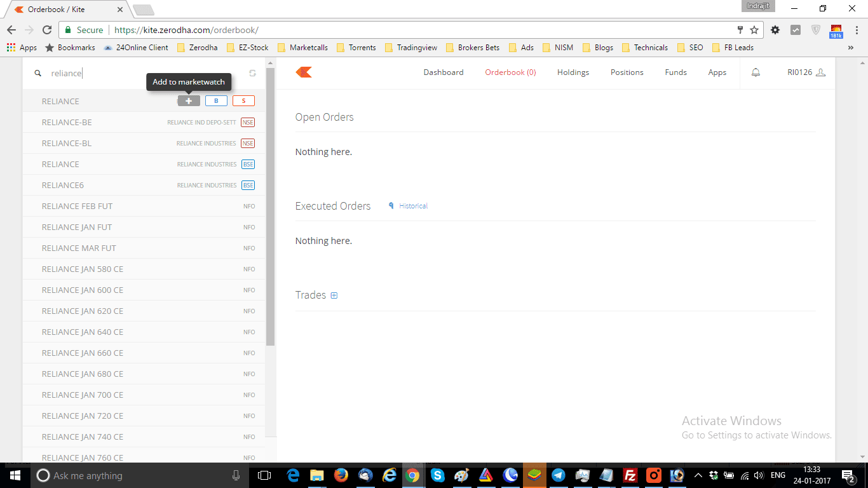
Task: Click the Windows Start button
Action: 15,475
